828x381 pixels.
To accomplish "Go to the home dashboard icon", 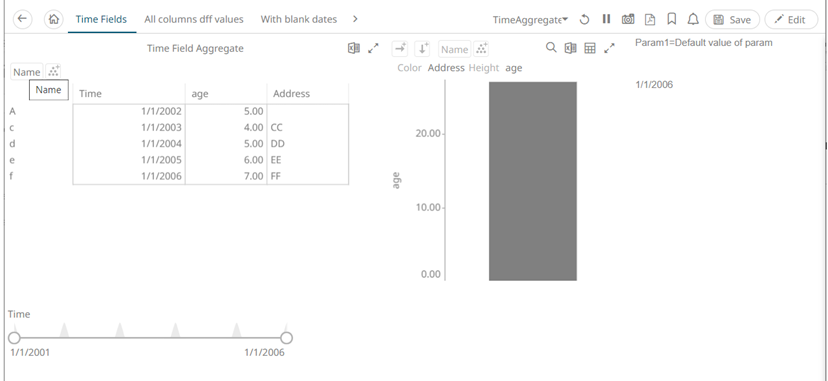I will 53,19.
